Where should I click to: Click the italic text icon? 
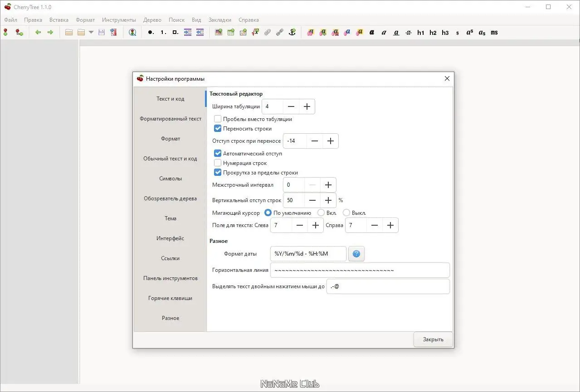tap(384, 33)
